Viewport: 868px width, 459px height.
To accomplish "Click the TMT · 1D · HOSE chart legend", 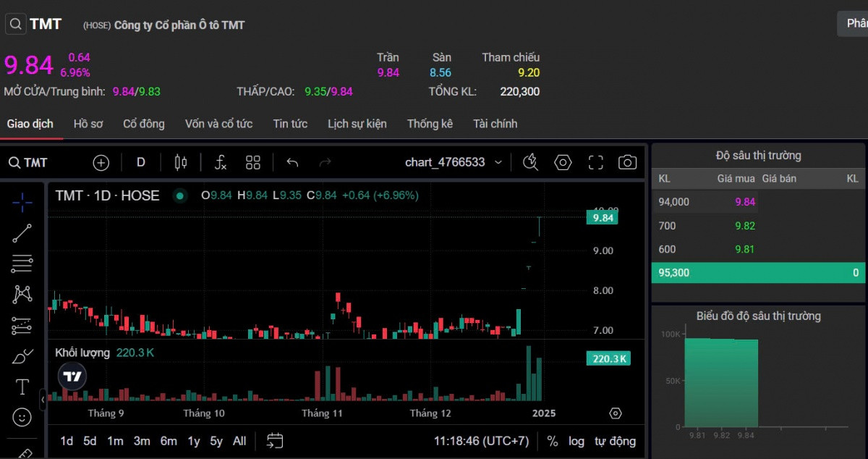I will click(x=108, y=195).
